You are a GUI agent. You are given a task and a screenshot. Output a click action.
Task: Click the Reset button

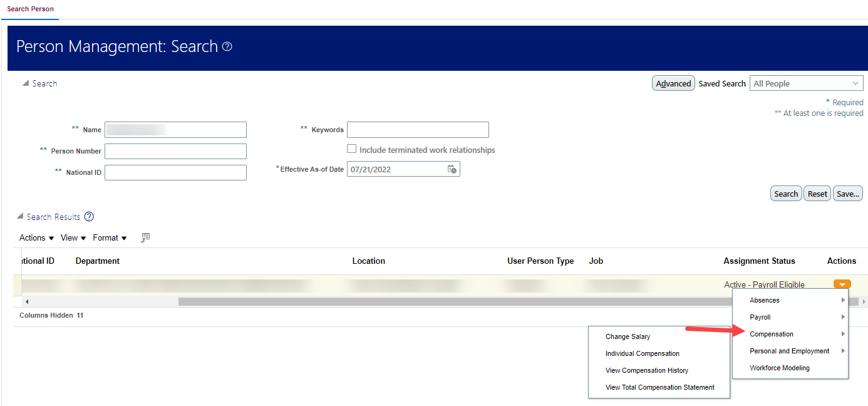(817, 193)
